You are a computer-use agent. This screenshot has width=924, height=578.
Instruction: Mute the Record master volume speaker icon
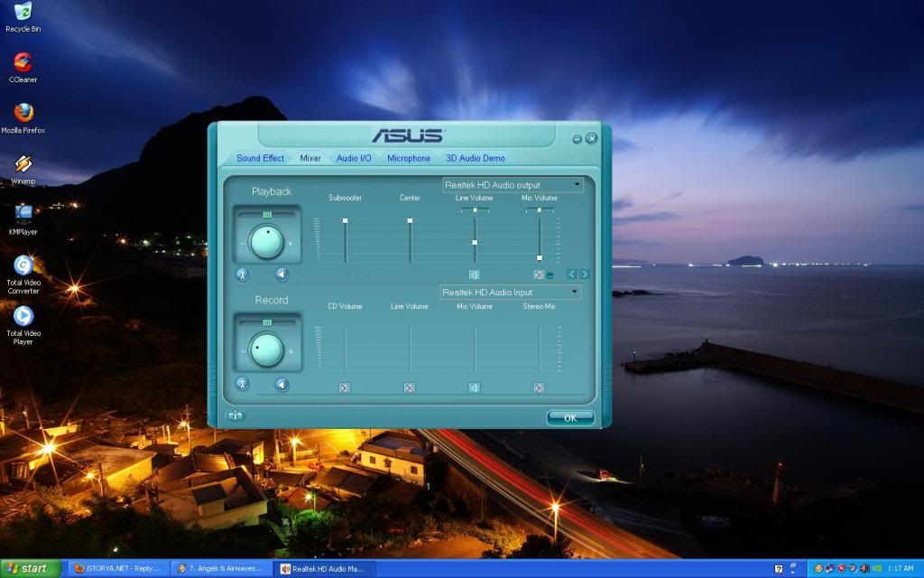point(282,385)
